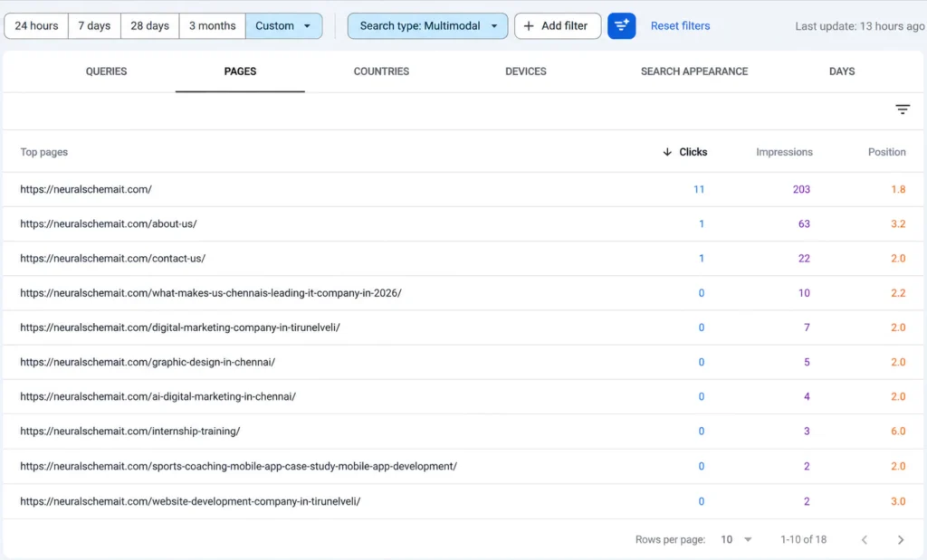
Task: Select the internship-training page row
Action: pyautogui.click(x=463, y=432)
